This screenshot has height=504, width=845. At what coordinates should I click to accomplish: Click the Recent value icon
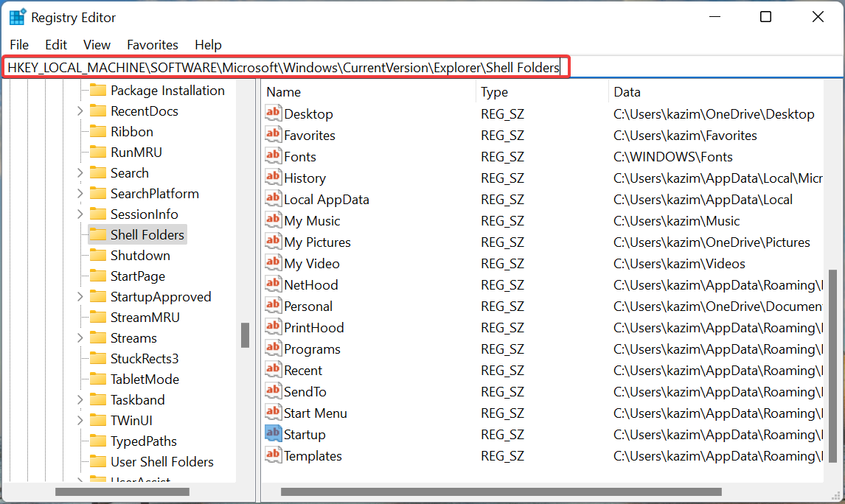click(x=274, y=369)
